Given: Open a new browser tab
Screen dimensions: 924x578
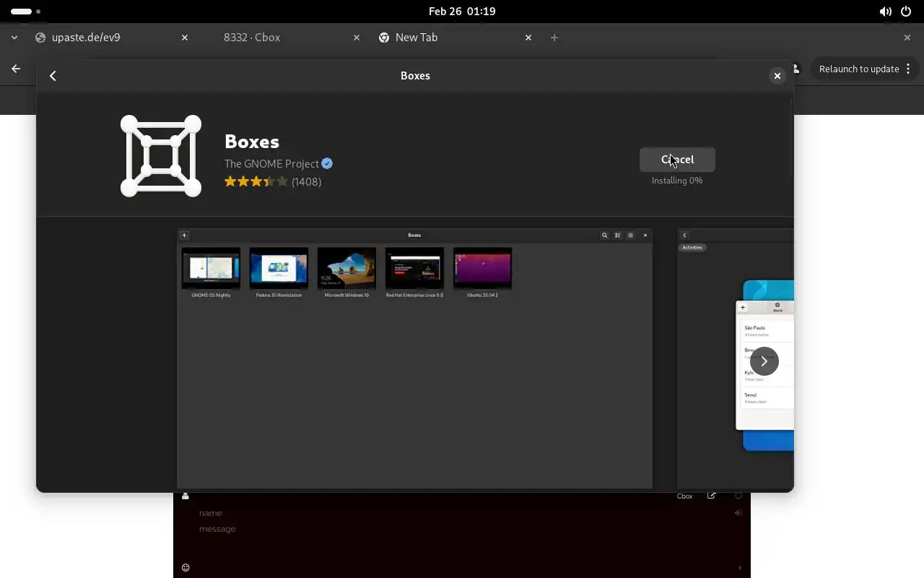Looking at the screenshot, I should tap(554, 38).
